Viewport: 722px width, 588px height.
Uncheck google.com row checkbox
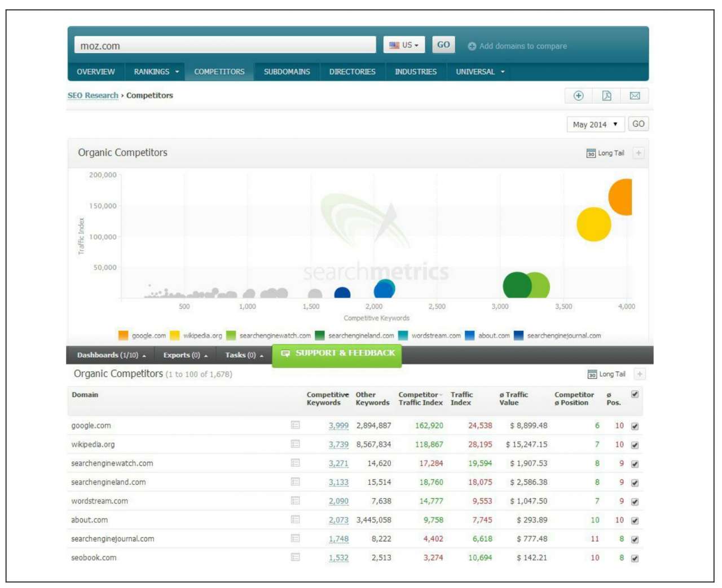point(635,426)
